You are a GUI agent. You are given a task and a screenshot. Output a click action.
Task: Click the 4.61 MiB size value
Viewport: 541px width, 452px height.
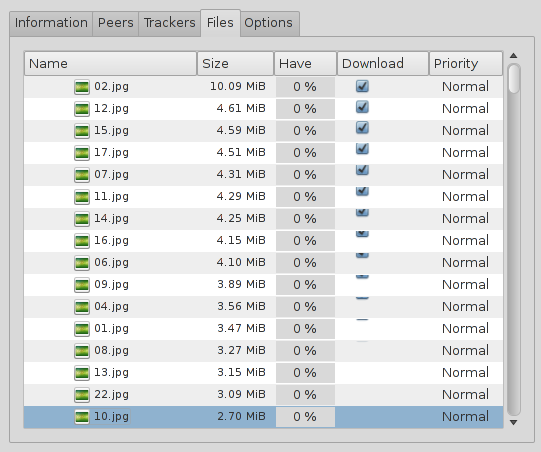pos(241,108)
